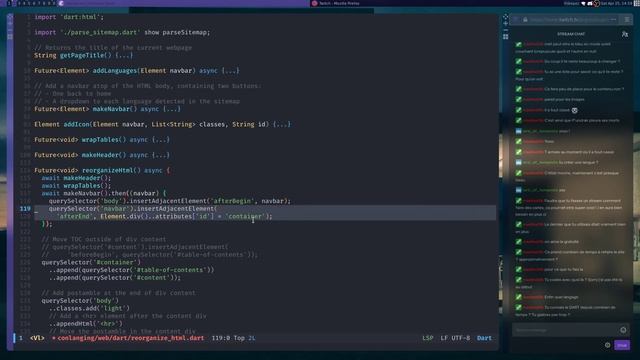640x360 pixels.
Task: Click the date and time in top bar
Action: click(x=616, y=3)
